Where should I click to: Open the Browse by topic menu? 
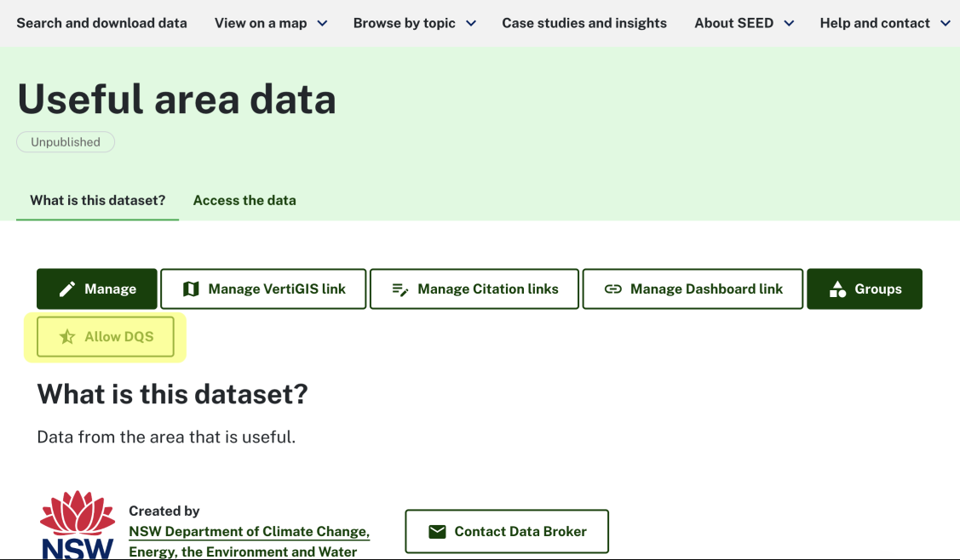pyautogui.click(x=404, y=23)
